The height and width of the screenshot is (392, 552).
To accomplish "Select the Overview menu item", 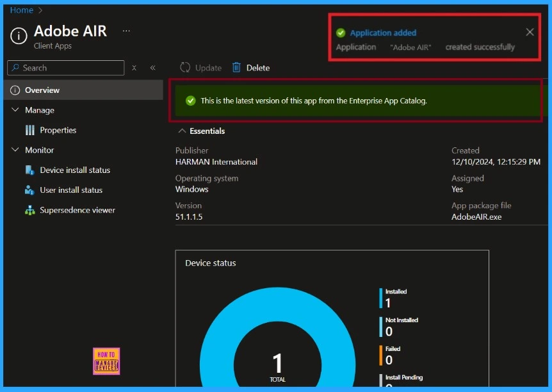I will coord(83,90).
